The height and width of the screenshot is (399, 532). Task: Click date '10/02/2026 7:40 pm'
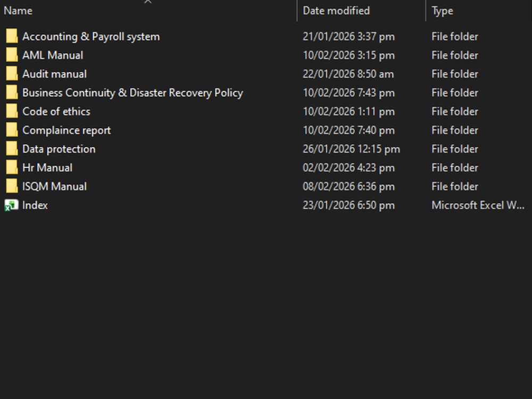[x=349, y=130]
